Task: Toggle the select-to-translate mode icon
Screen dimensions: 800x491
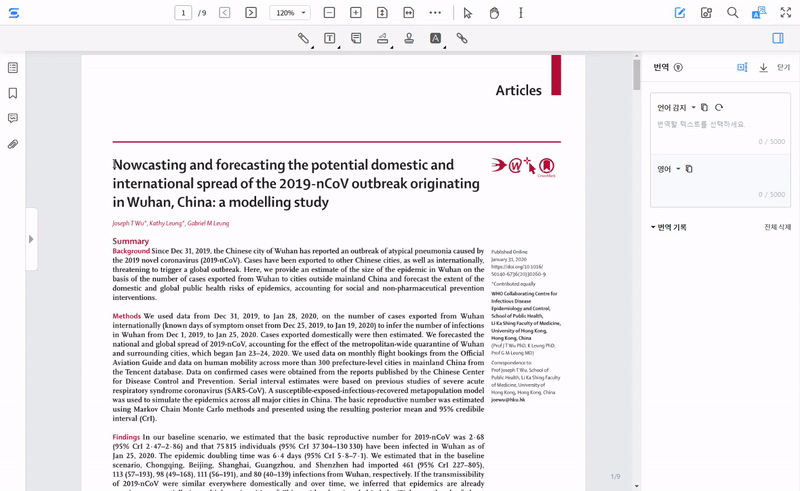Action: [x=742, y=67]
